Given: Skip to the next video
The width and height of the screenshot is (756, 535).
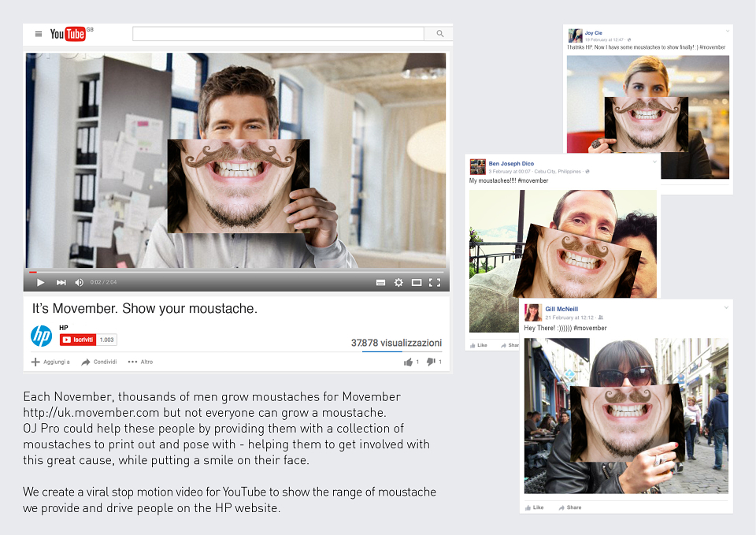Looking at the screenshot, I should (x=61, y=282).
